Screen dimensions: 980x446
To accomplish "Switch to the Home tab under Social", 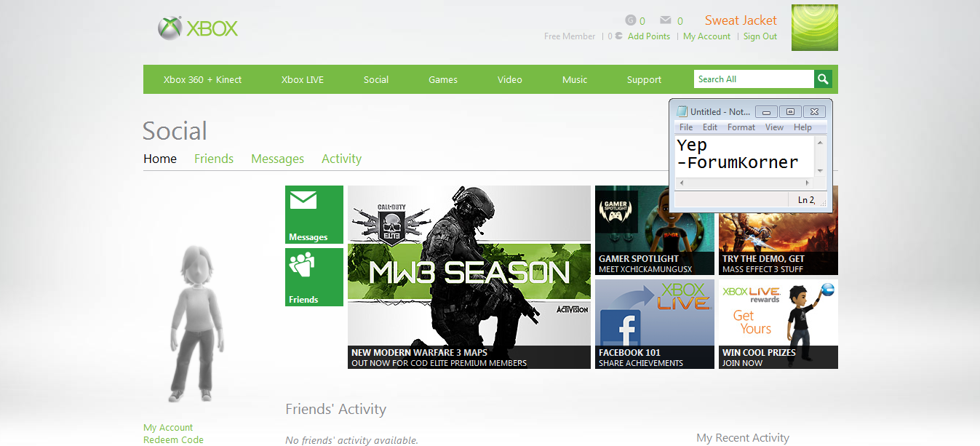I will point(160,159).
